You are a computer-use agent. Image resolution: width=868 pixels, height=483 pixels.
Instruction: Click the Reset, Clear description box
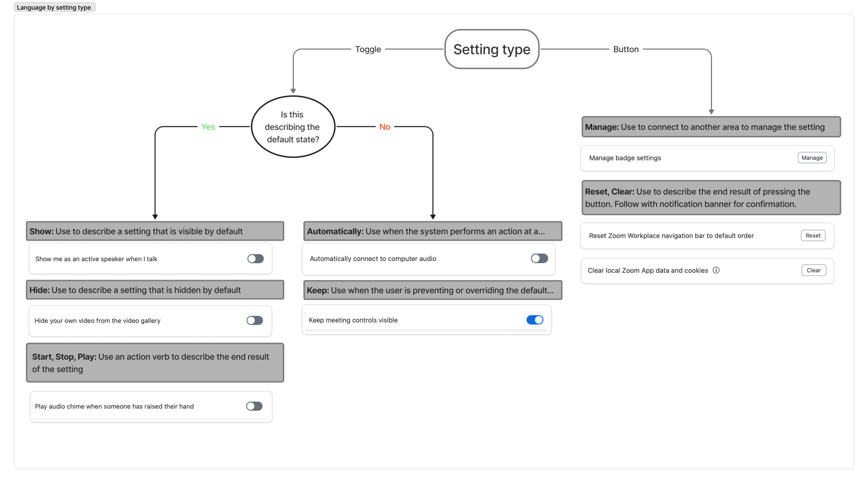pos(711,198)
